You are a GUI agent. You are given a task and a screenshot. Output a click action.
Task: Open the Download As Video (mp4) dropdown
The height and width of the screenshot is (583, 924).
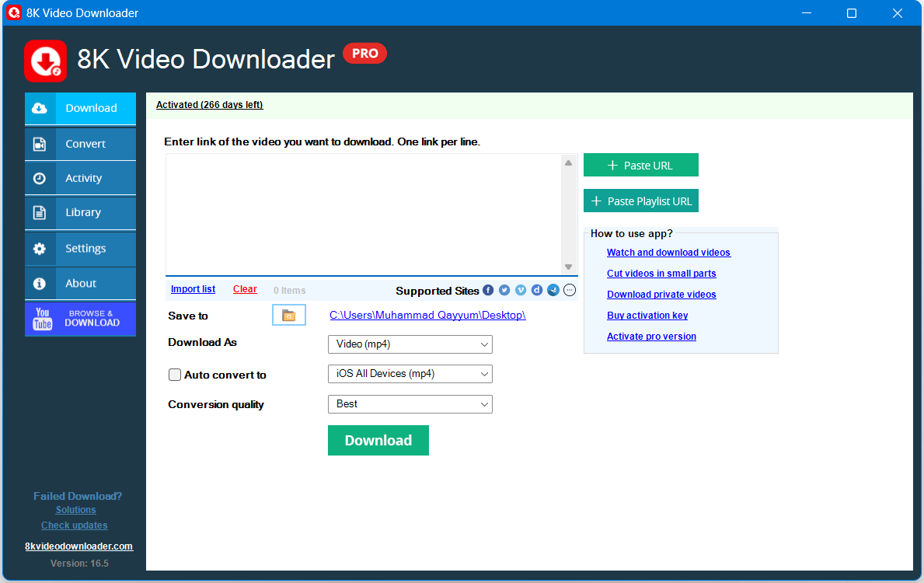click(x=410, y=344)
